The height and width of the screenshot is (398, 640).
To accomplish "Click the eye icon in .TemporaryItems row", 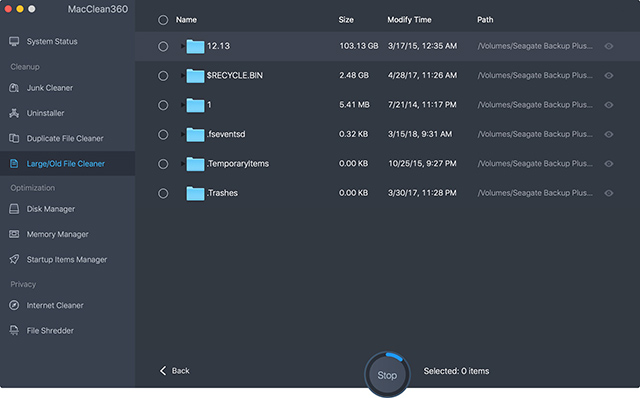I will click(x=609, y=164).
